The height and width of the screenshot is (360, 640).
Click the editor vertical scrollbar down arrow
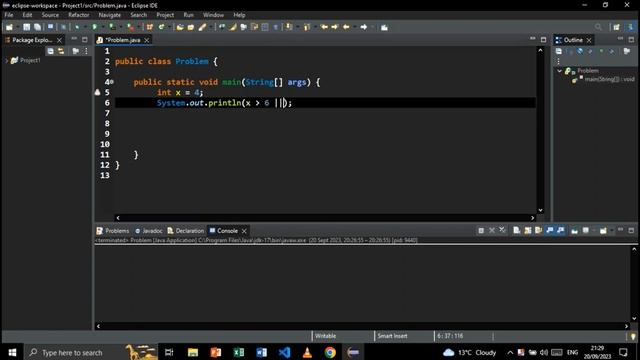coord(540,210)
